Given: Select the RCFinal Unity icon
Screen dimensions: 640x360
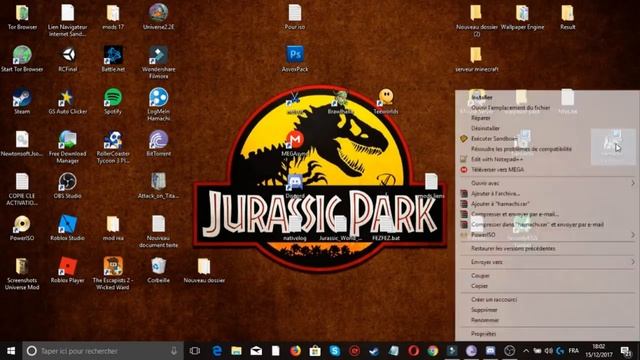Looking at the screenshot, I should [x=68, y=59].
